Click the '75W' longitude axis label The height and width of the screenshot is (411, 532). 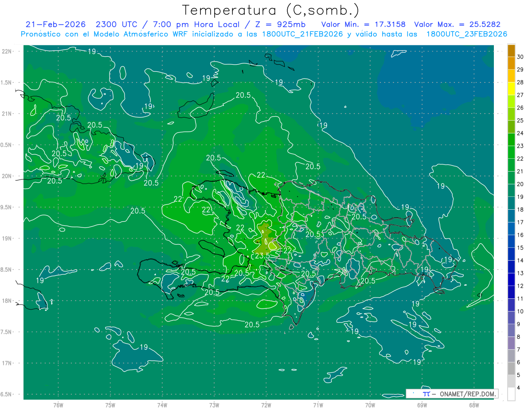coord(110,405)
